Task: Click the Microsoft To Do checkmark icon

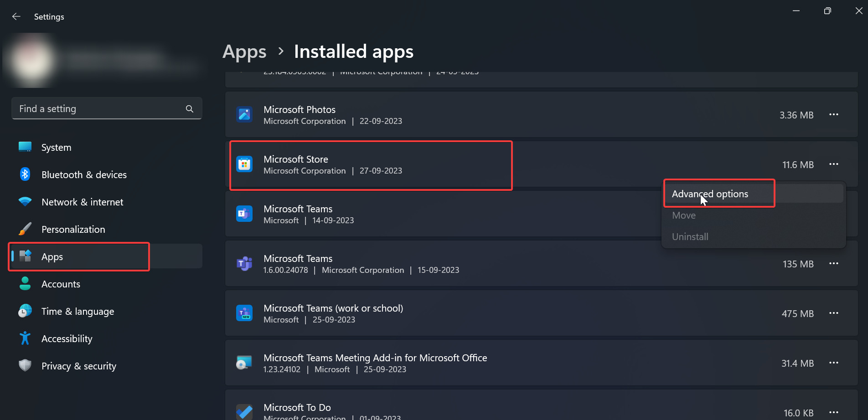Action: point(244,412)
